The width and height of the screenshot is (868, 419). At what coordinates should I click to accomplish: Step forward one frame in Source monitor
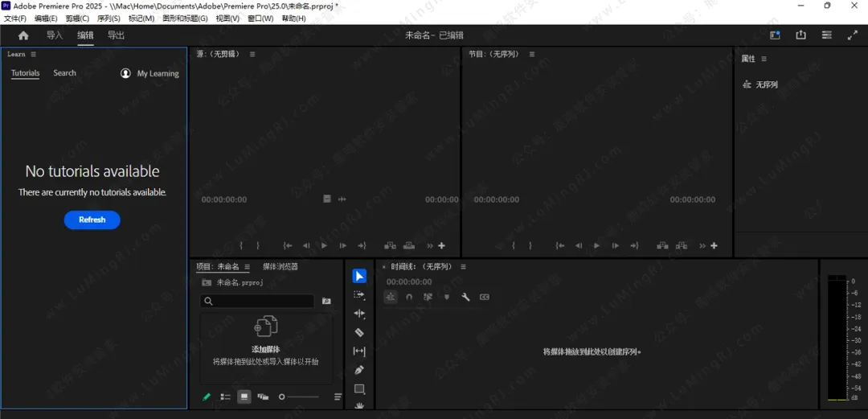pos(343,245)
